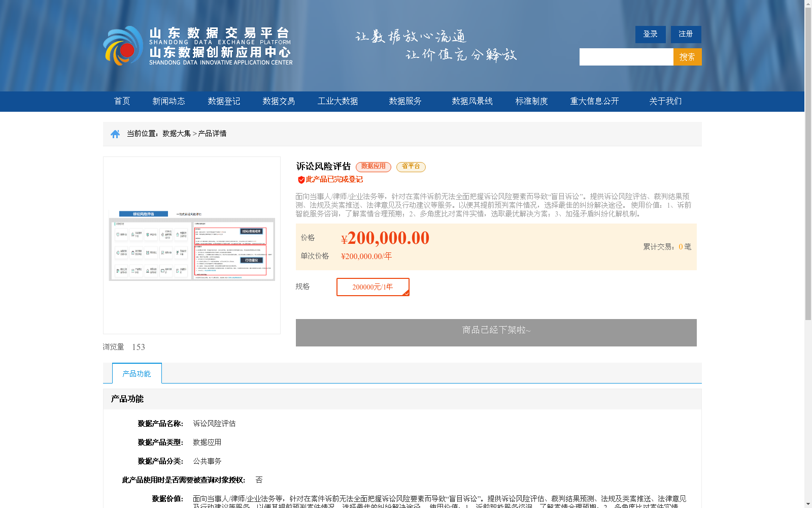Open the 重大信息公开 menu item

click(594, 101)
